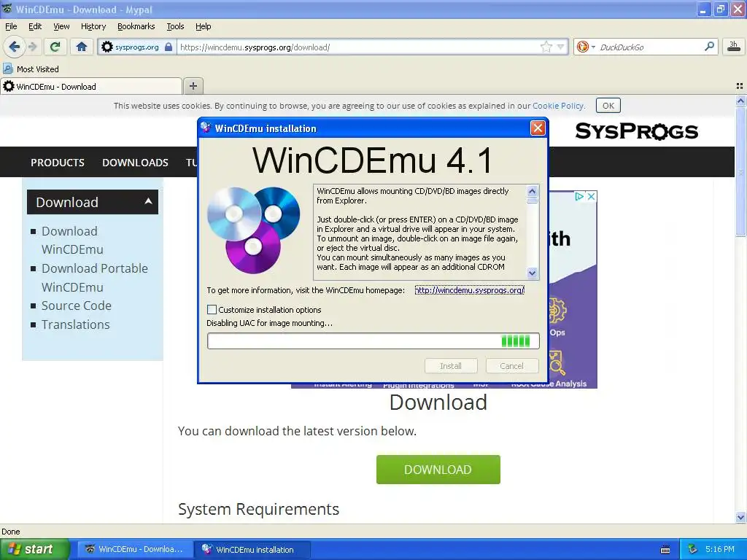
Task: Open the Bookmarks menu
Action: click(x=136, y=26)
